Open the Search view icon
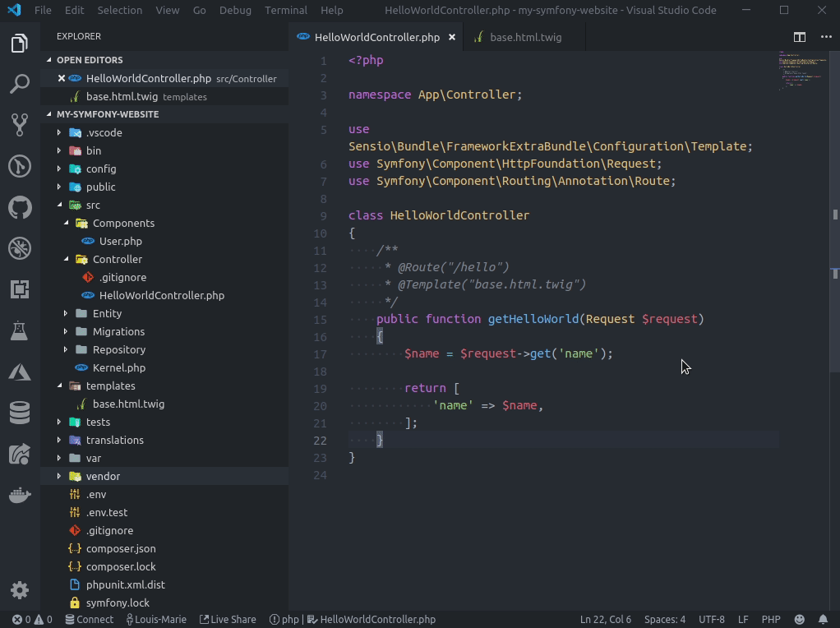Image resolution: width=840 pixels, height=628 pixels. pyautogui.click(x=20, y=84)
